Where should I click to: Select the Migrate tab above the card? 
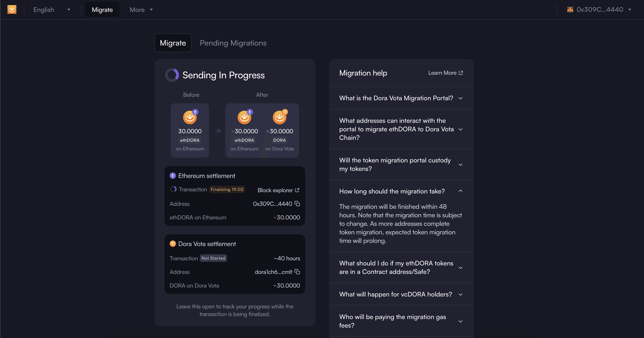(173, 43)
